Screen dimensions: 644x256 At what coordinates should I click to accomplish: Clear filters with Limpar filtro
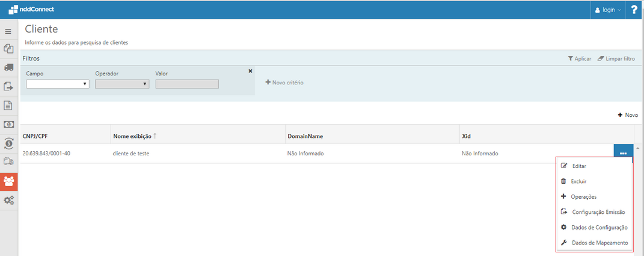616,59
